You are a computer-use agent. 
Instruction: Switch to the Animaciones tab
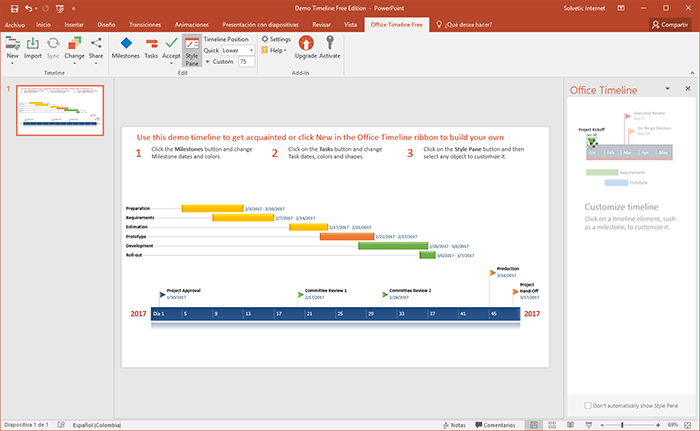(192, 25)
